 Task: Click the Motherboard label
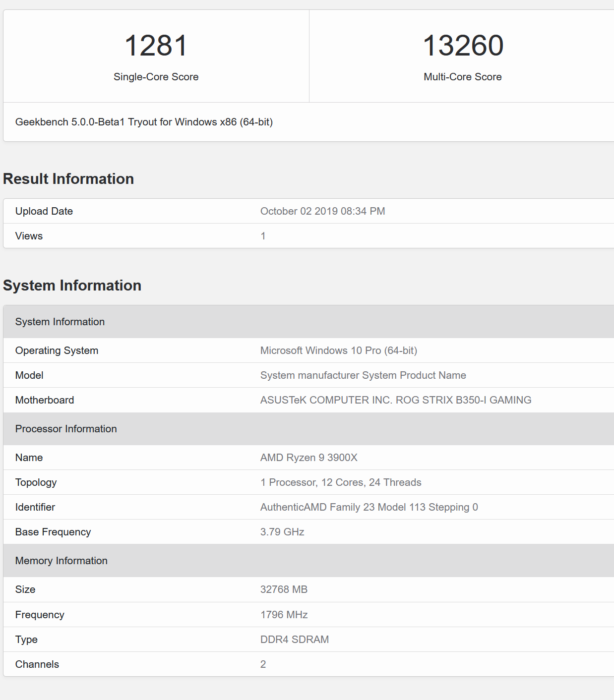[x=45, y=400]
